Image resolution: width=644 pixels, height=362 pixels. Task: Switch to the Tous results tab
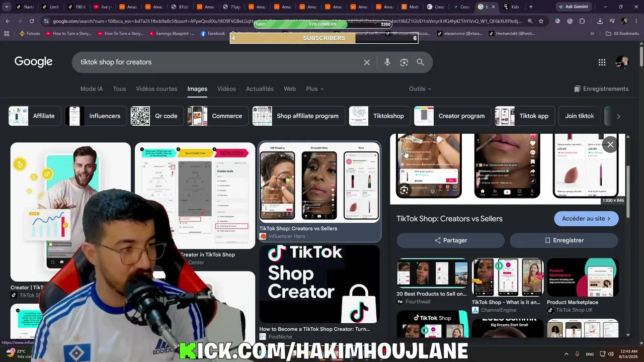pos(119,89)
